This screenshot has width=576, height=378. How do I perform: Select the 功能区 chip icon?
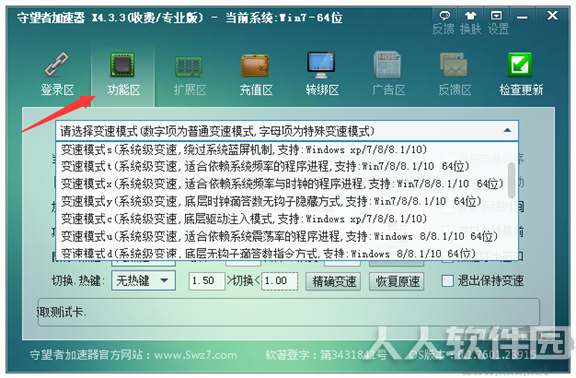(122, 65)
